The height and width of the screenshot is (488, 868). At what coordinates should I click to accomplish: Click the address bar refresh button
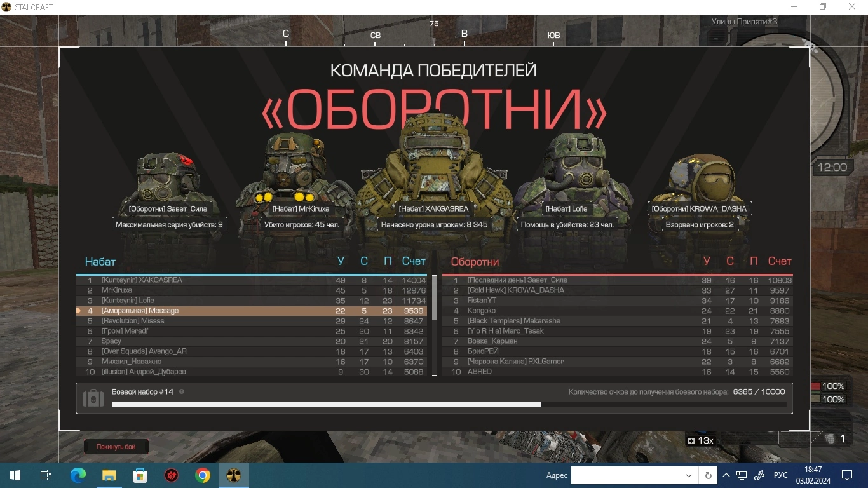click(x=708, y=475)
